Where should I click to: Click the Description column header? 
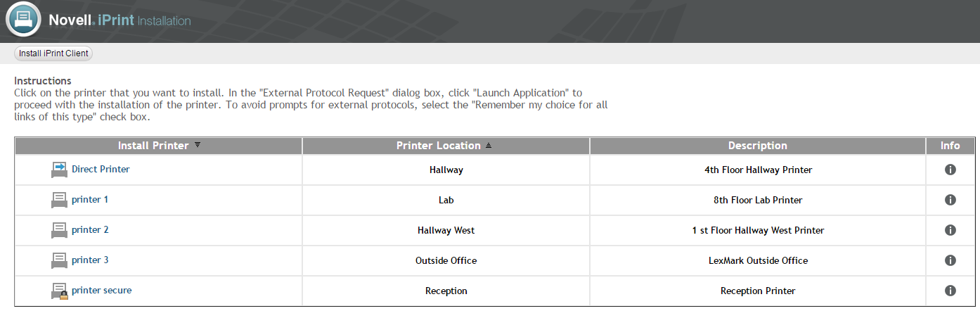click(x=757, y=146)
